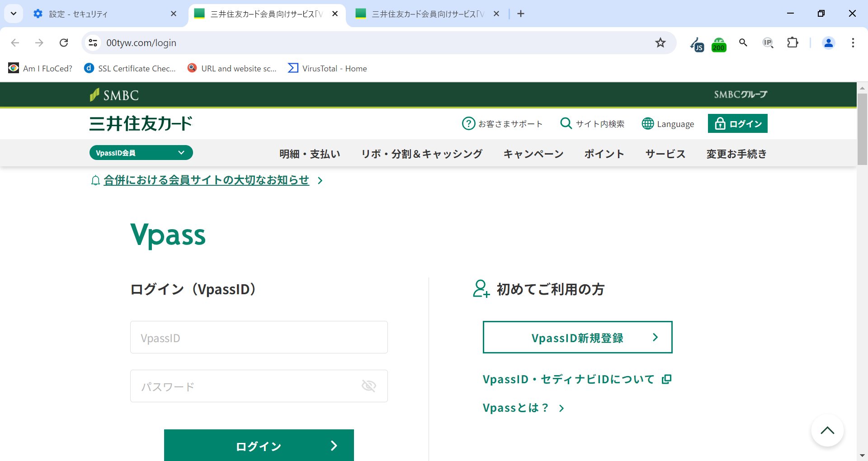
Task: Toggle password visibility eye icon
Action: pyautogui.click(x=369, y=386)
